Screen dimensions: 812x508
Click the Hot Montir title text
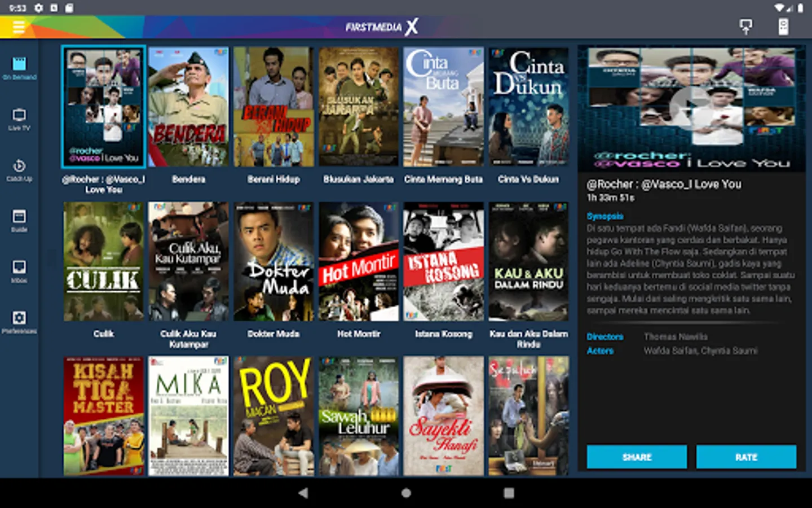click(x=359, y=334)
